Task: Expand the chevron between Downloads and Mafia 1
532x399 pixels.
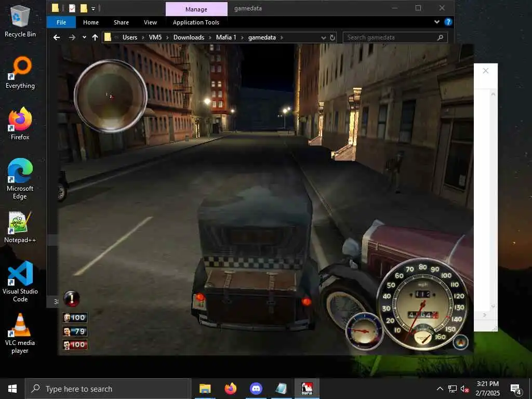Action: click(x=210, y=37)
